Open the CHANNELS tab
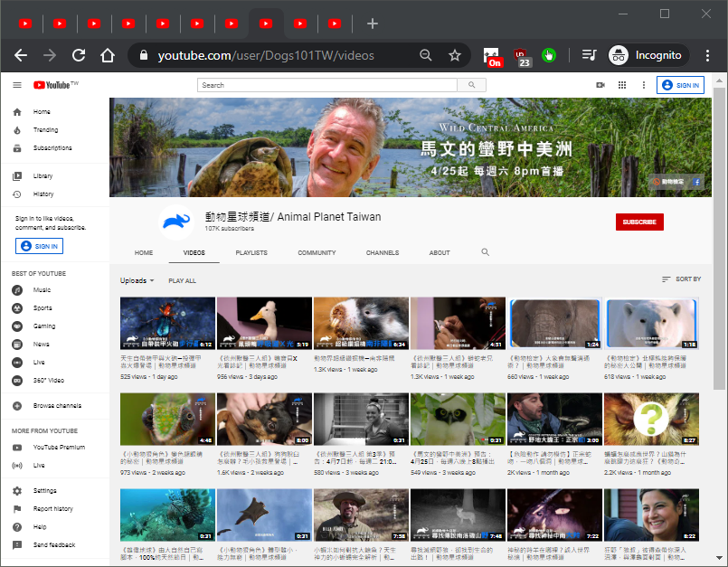This screenshot has height=567, width=728. (383, 252)
